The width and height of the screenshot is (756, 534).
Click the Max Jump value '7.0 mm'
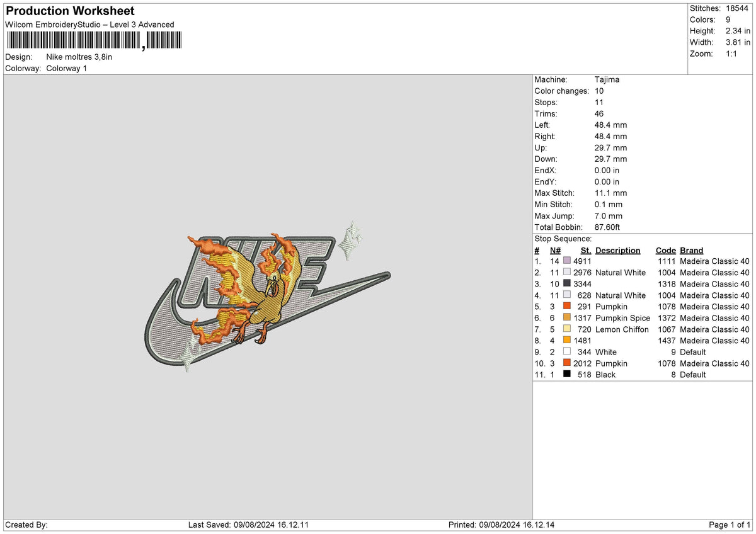609,215
